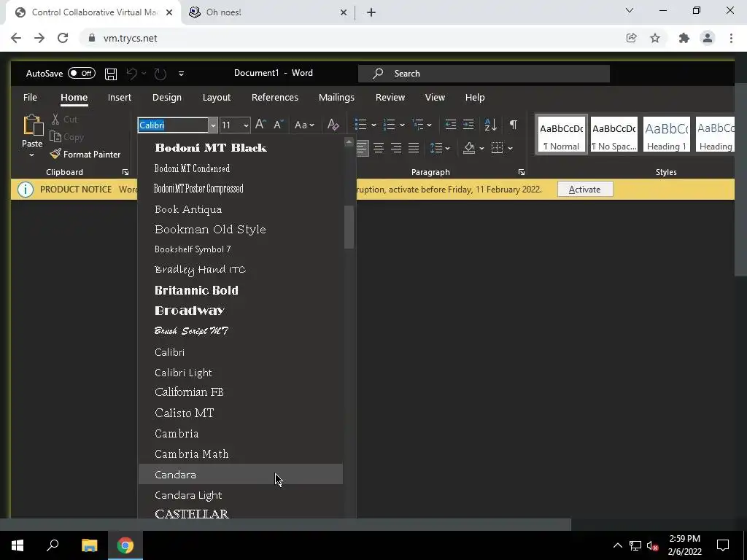Image resolution: width=747 pixels, height=560 pixels.
Task: Click the Sort A-Z icon
Action: [490, 125]
